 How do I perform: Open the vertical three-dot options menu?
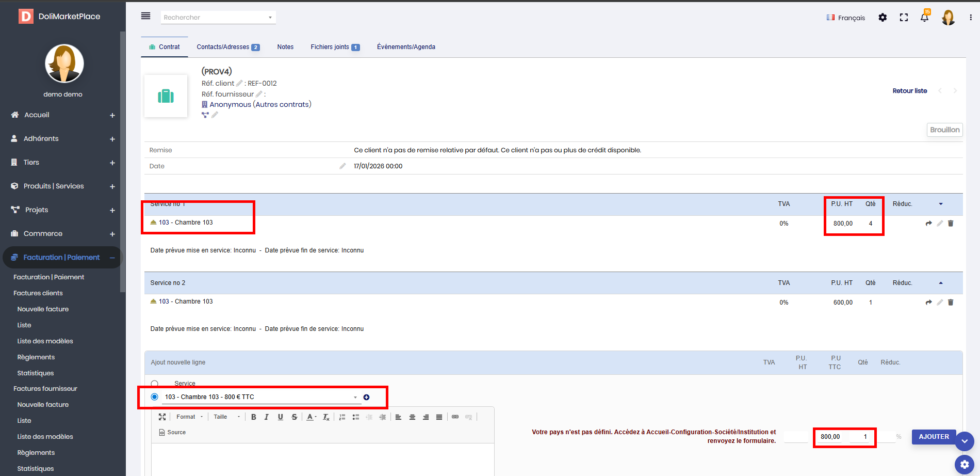[971, 18]
